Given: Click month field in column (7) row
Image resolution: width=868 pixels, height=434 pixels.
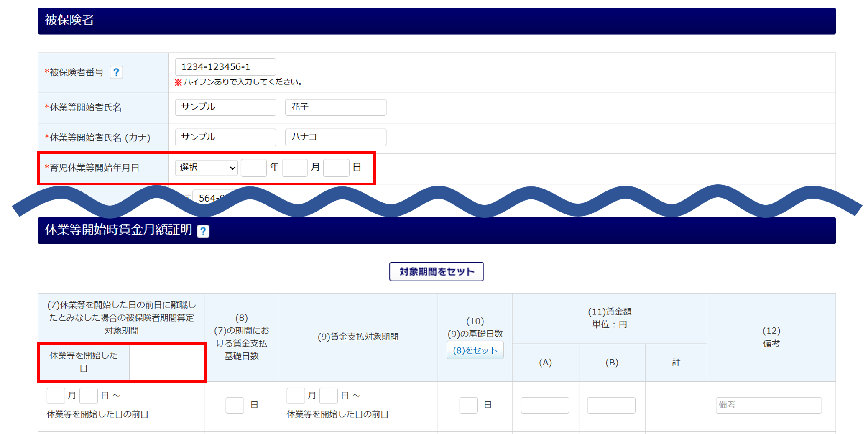Looking at the screenshot, I should pyautogui.click(x=56, y=396).
